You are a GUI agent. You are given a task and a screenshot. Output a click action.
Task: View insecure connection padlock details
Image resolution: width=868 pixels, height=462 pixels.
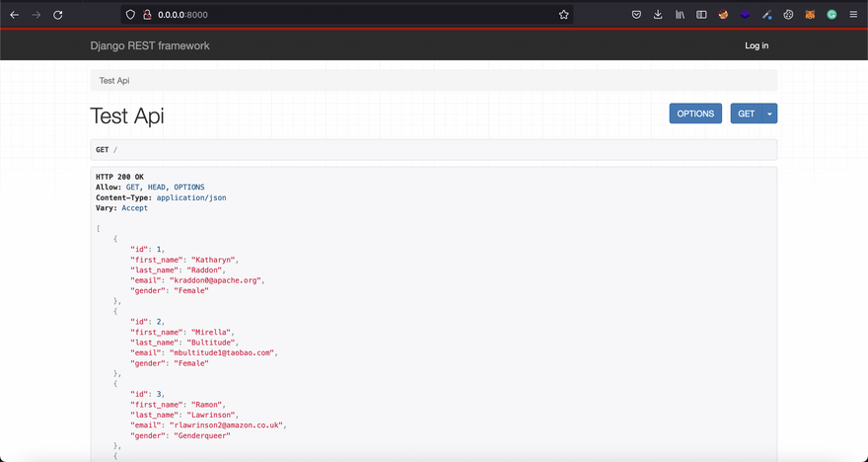point(146,15)
